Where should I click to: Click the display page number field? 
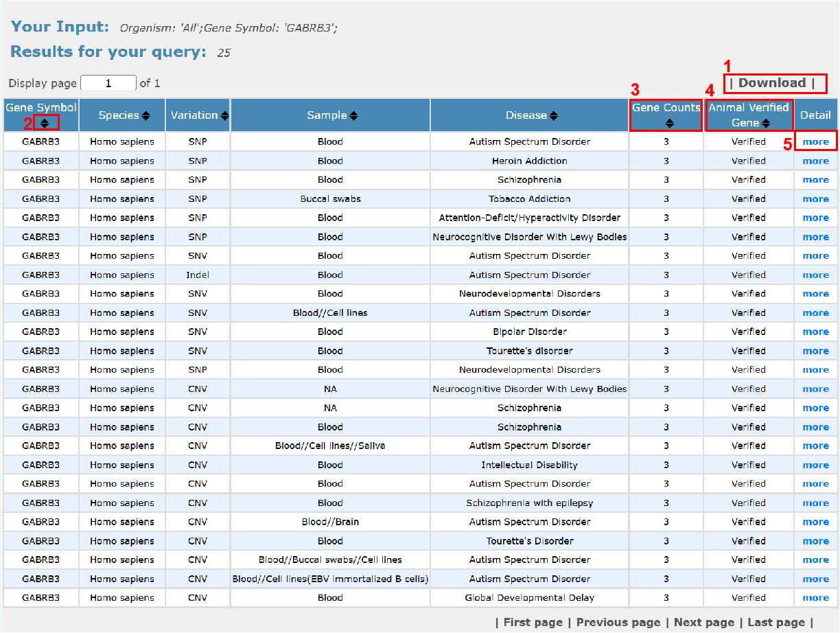coord(108,84)
